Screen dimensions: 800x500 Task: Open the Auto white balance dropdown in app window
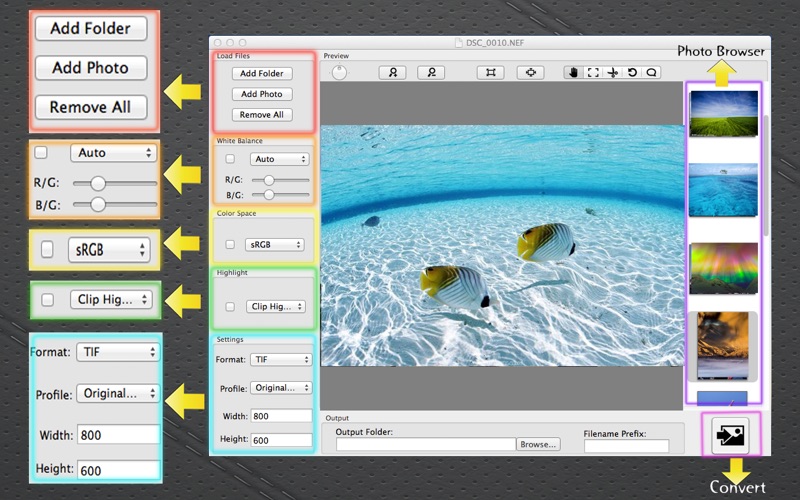(280, 159)
